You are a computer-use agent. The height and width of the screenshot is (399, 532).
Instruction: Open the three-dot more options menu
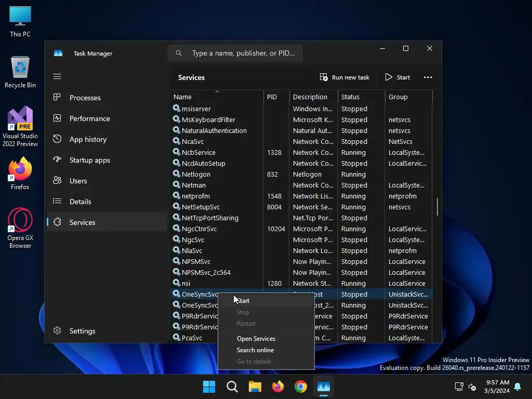[428, 77]
